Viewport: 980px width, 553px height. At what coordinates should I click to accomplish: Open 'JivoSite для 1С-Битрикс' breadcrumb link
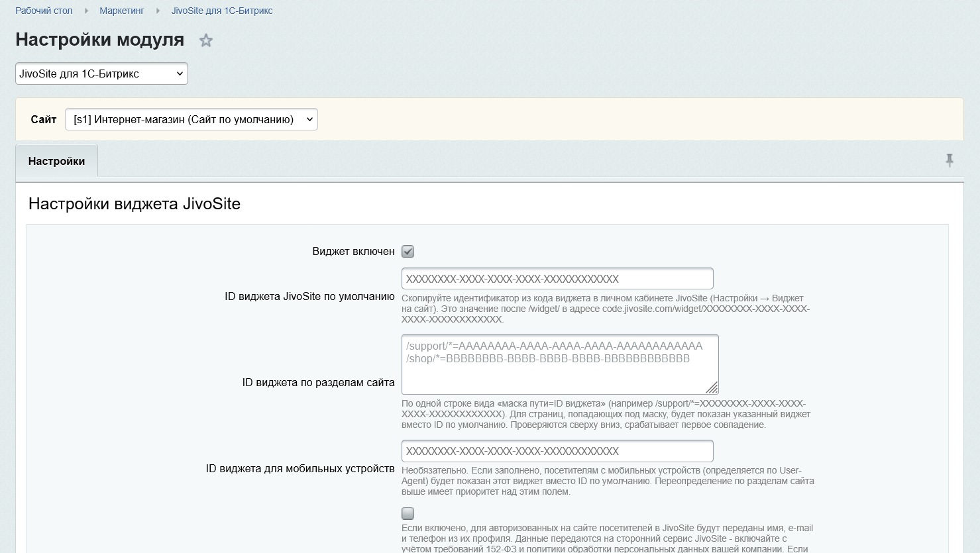coord(222,11)
